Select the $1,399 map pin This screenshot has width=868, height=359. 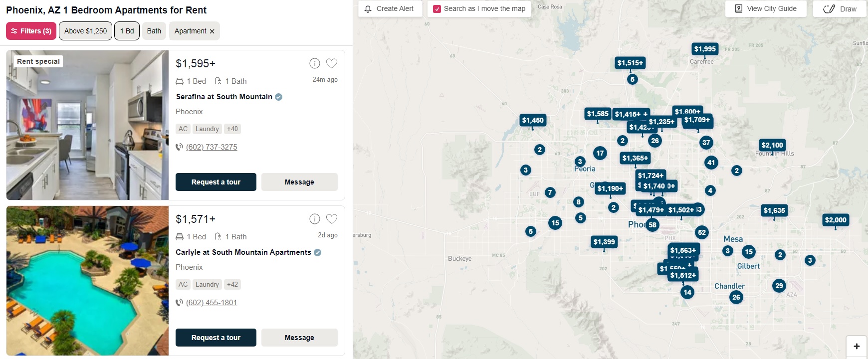(604, 242)
